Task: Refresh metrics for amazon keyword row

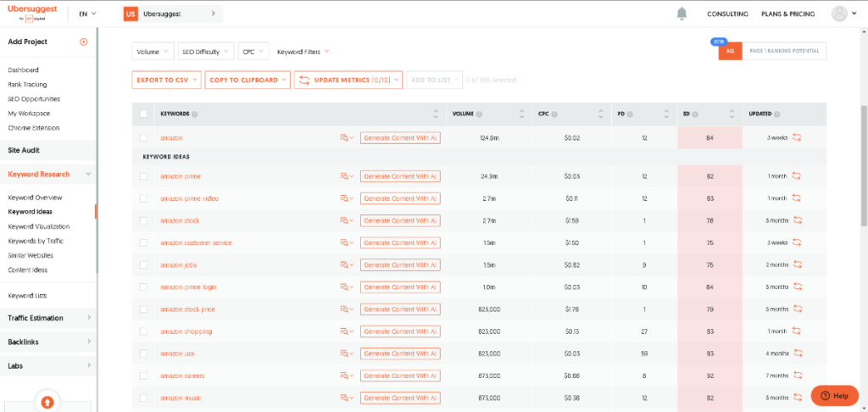Action: (x=796, y=137)
